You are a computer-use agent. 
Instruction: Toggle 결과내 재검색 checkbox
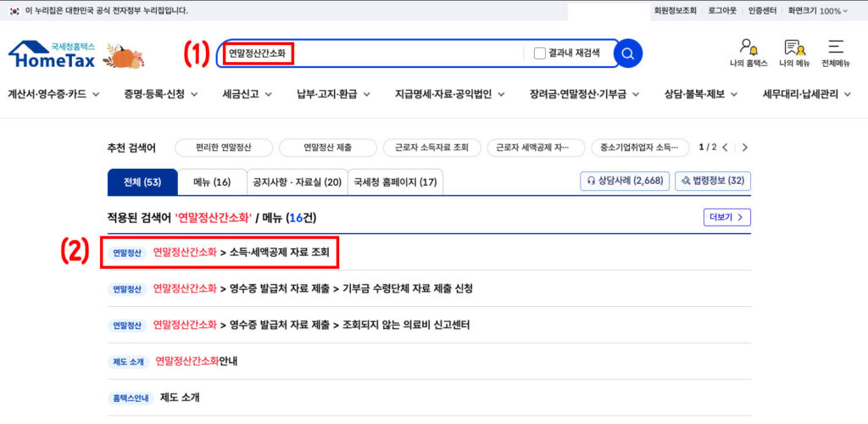pyautogui.click(x=540, y=53)
